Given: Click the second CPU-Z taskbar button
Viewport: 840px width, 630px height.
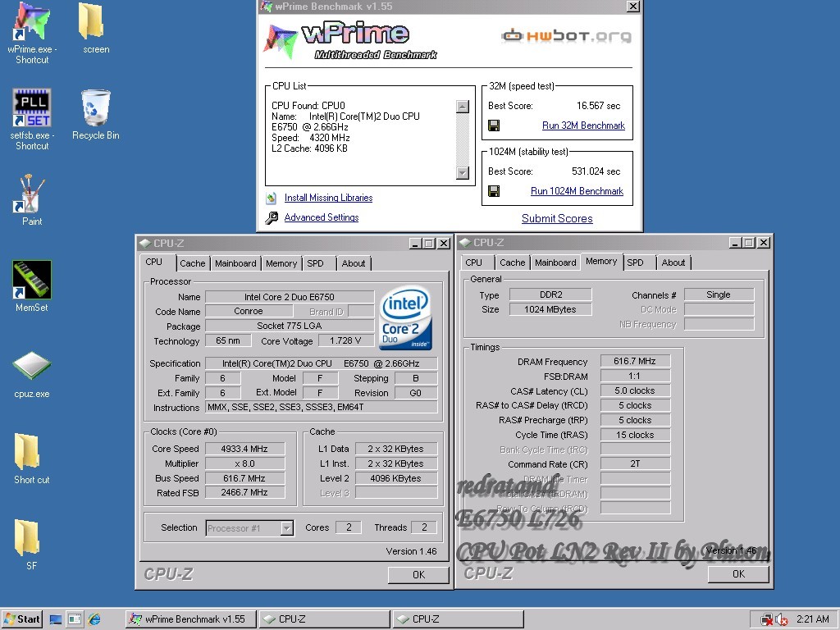Looking at the screenshot, I should (459, 619).
